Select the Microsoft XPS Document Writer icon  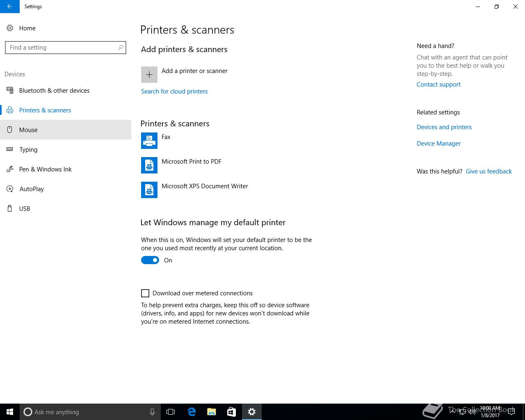point(149,190)
